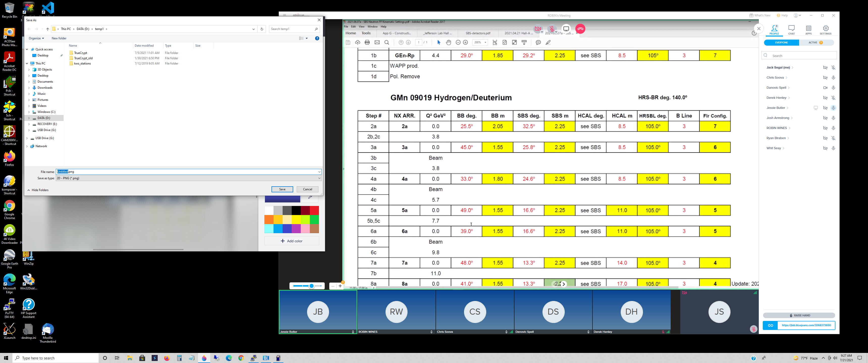
Task: Toggle the camera-off button in call controls
Action: [538, 29]
